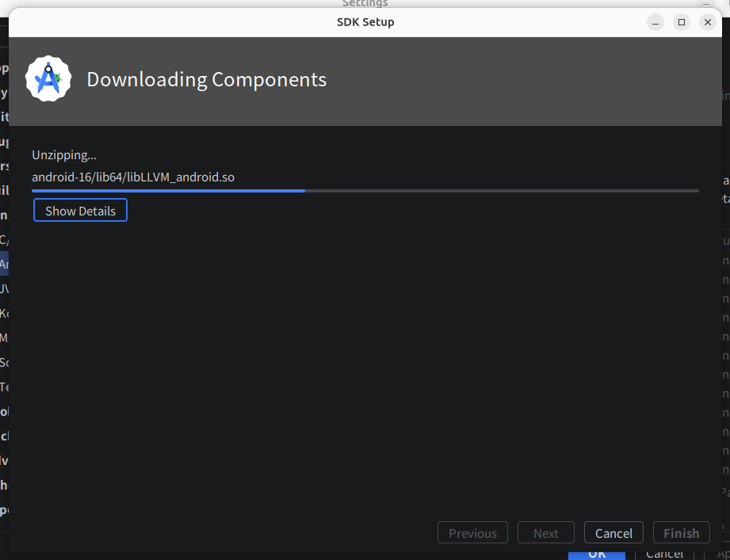Click the libLLVM_android.so file path text
This screenshot has width=730, height=560.
[x=133, y=177]
